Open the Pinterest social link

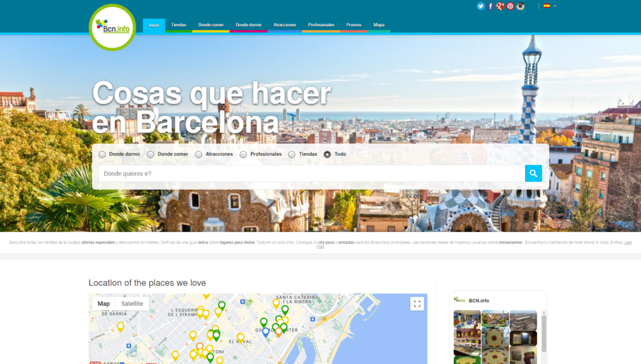pyautogui.click(x=510, y=6)
